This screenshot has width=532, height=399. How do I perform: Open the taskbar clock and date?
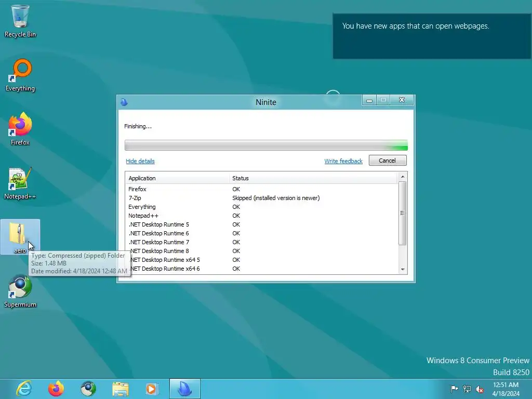point(506,389)
